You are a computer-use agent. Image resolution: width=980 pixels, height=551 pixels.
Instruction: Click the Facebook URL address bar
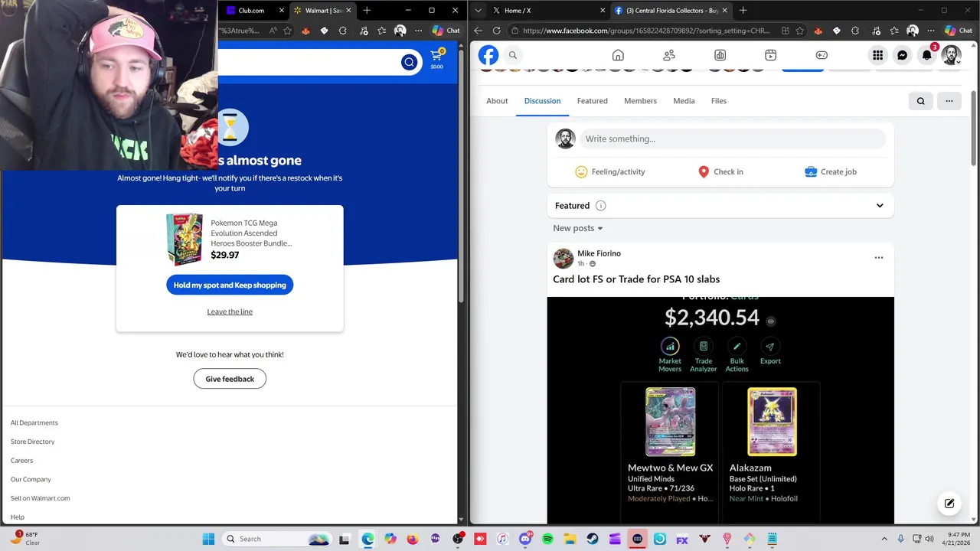(x=646, y=31)
